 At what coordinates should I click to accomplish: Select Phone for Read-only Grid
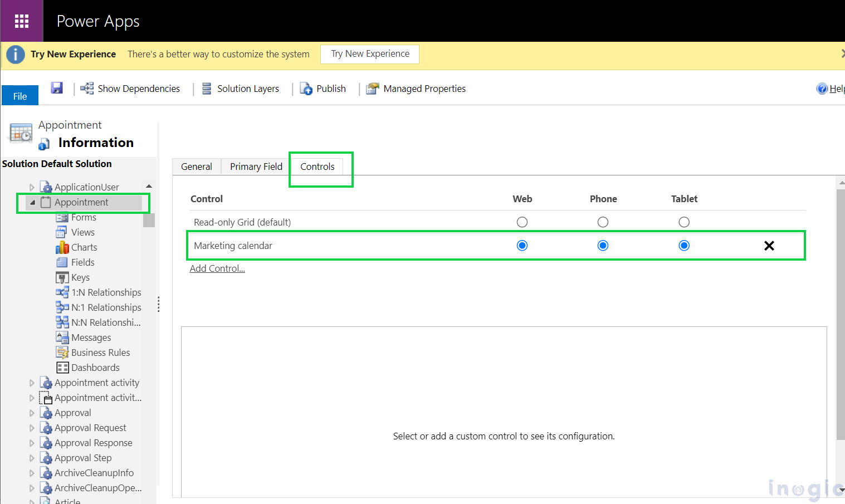(603, 222)
